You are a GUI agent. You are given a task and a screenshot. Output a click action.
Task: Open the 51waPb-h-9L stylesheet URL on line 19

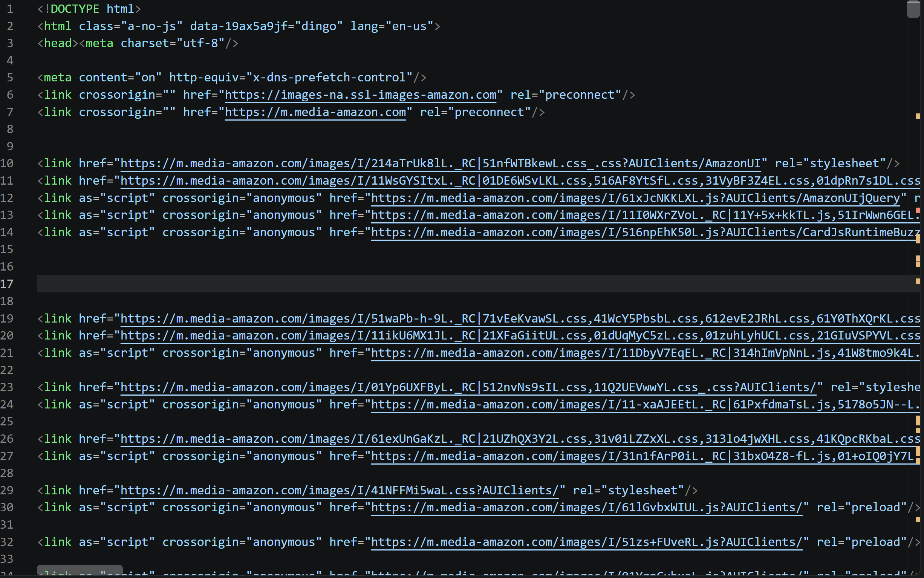[x=520, y=318]
